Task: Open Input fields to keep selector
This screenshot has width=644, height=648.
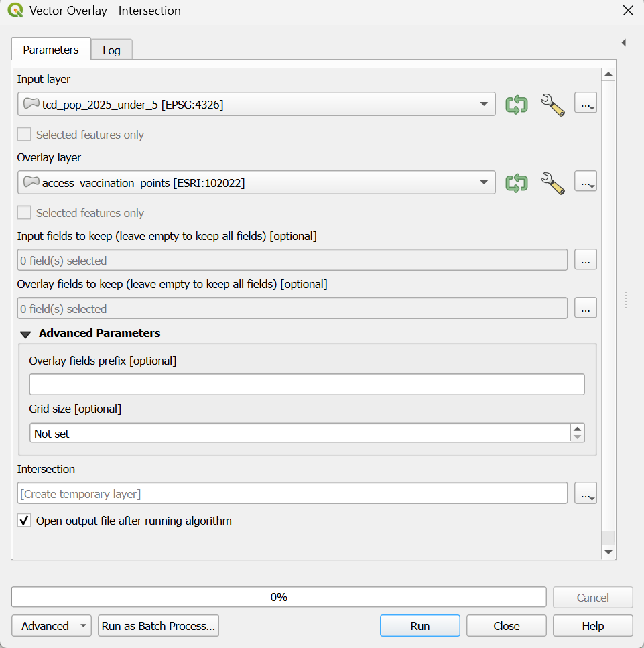Action: coord(585,260)
